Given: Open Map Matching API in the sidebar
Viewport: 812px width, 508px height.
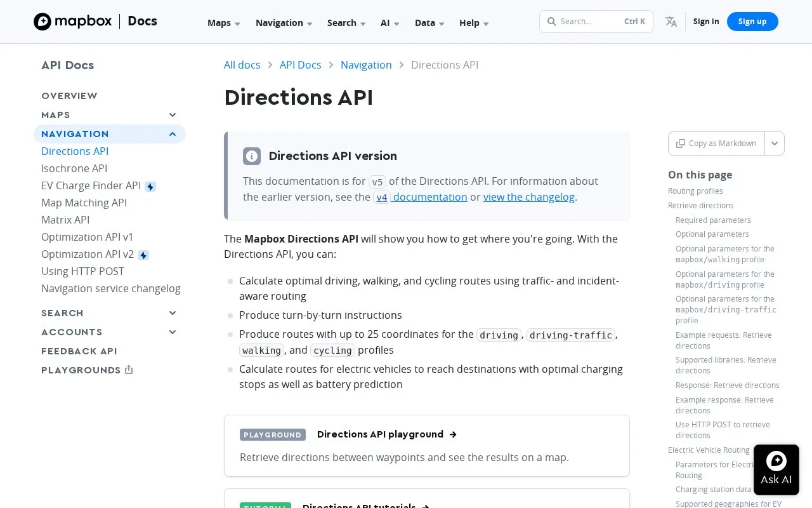Looking at the screenshot, I should [x=84, y=203].
